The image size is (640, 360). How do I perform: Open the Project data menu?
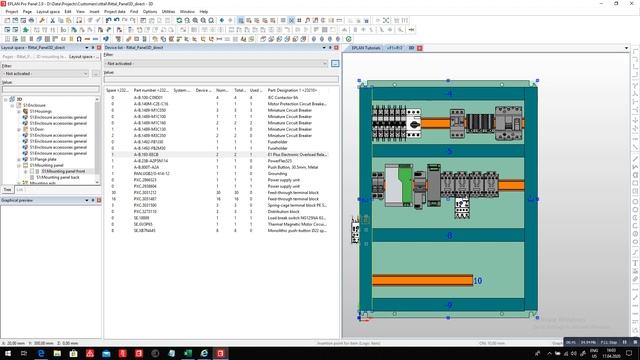[115, 12]
